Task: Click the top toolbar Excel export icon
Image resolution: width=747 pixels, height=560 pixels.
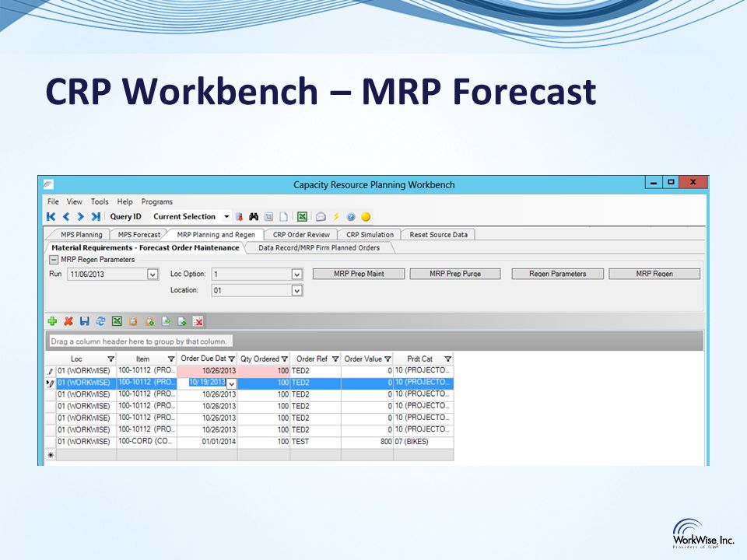Action: tap(302, 217)
